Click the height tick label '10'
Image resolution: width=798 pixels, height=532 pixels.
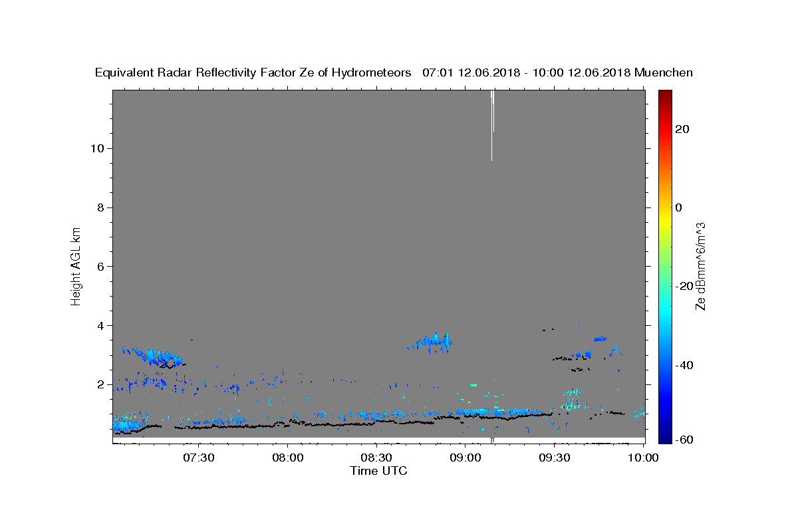[97, 148]
